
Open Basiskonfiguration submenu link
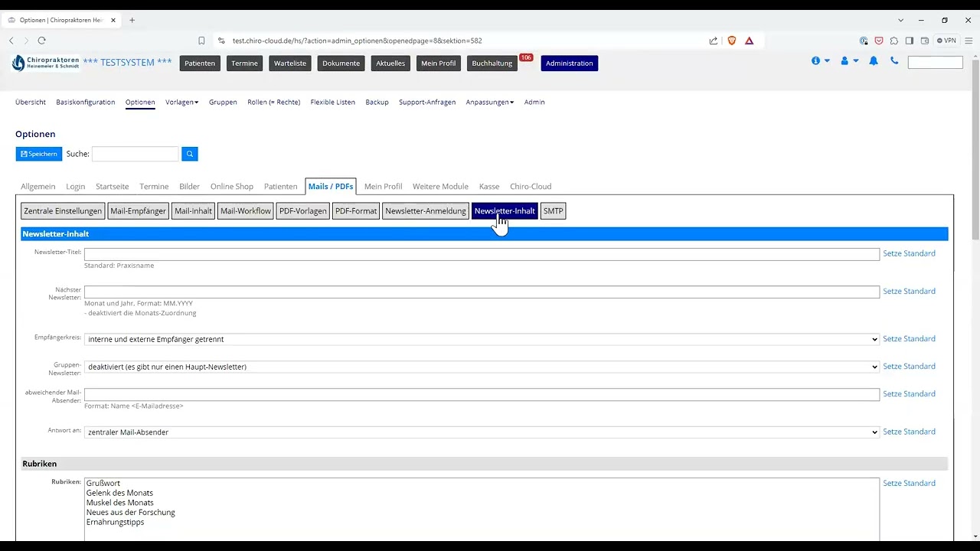coord(86,102)
